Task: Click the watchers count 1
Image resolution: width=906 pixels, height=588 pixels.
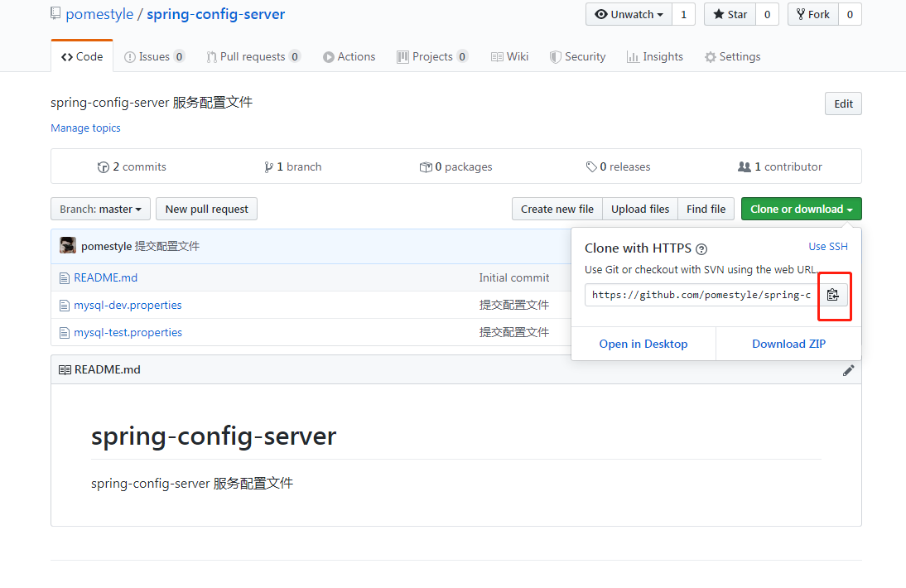Action: [x=683, y=14]
